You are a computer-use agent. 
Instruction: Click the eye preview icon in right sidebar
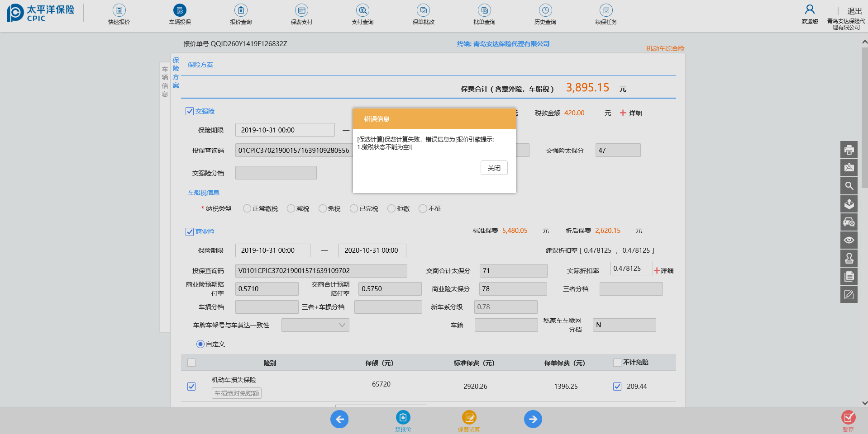[x=849, y=240]
